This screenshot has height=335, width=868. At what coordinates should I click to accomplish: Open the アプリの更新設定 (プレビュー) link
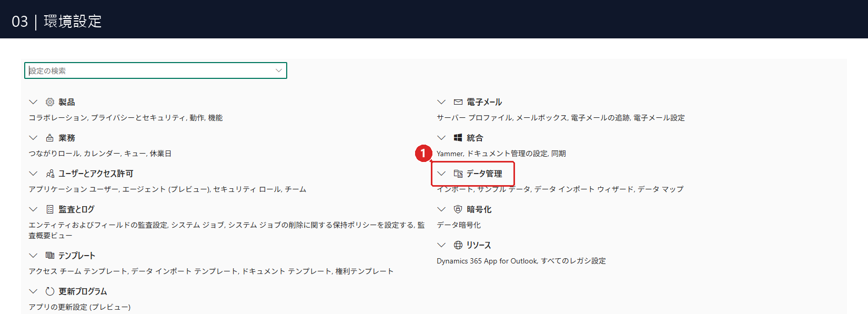(x=79, y=307)
